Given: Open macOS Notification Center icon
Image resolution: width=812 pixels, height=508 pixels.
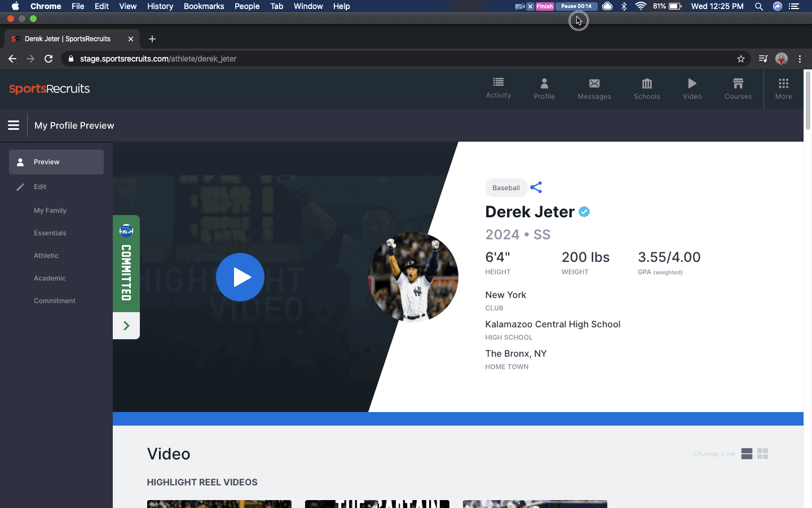Looking at the screenshot, I should click(x=794, y=6).
